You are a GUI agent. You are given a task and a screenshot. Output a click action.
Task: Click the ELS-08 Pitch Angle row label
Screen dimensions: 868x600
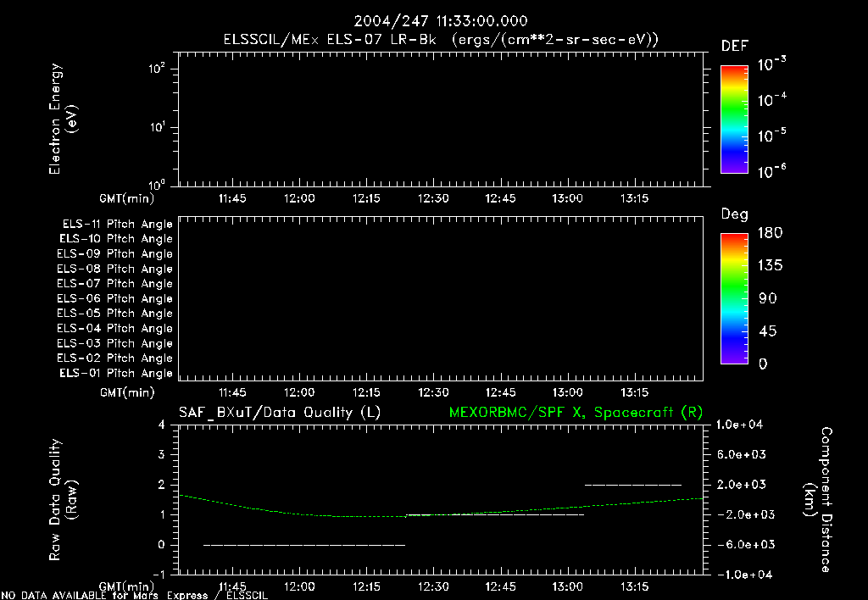click(x=115, y=269)
